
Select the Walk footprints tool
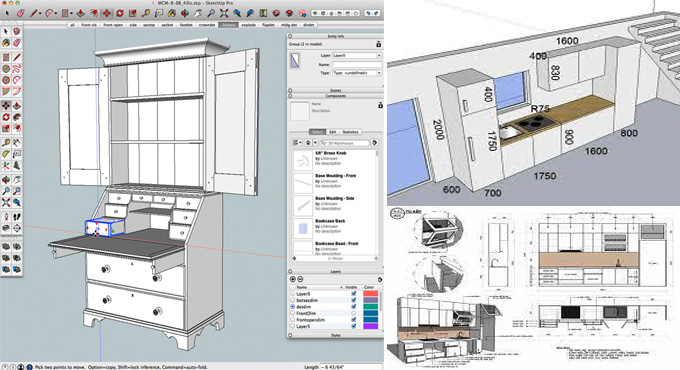click(16, 216)
